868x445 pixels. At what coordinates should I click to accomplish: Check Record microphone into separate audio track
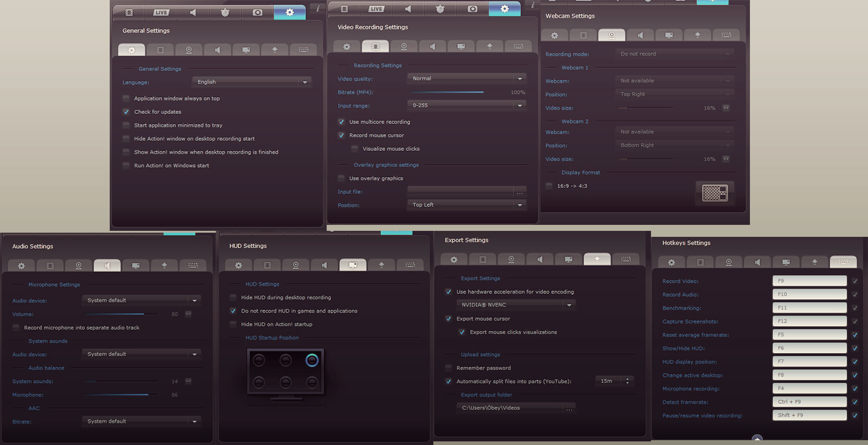[16, 327]
